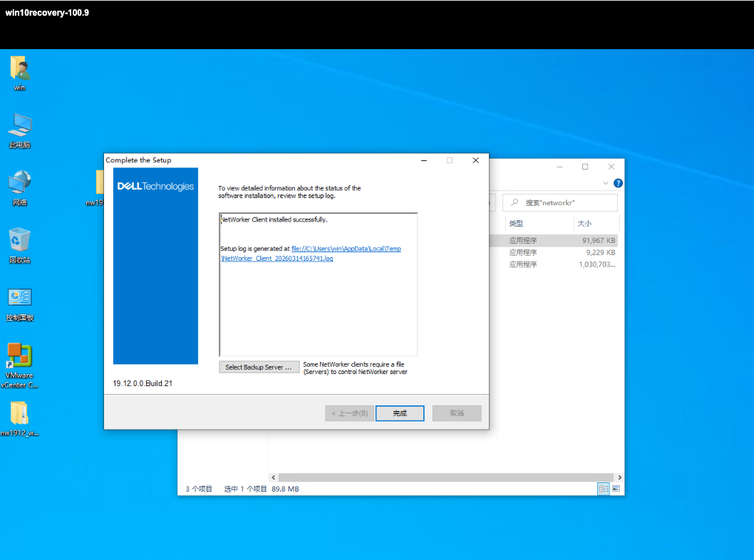Expand the Explorer ribbon chevron

pyautogui.click(x=606, y=183)
